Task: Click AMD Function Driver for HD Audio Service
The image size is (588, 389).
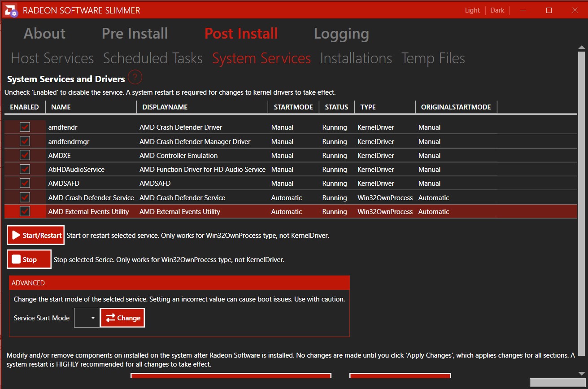Action: point(203,169)
